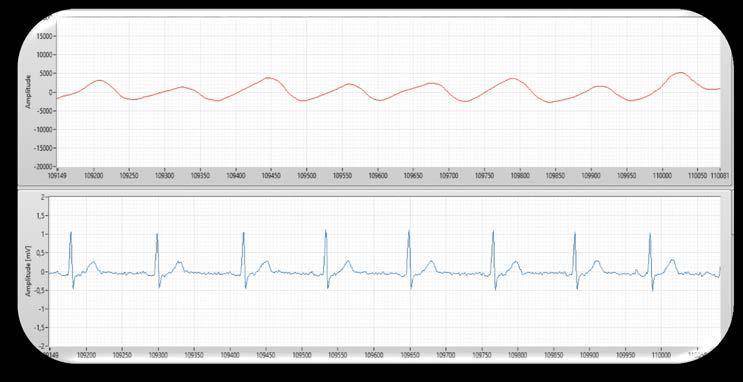Select the 109850 tick on lower graph X axis
Image resolution: width=743 pixels, height=382 pixels.
(554, 354)
